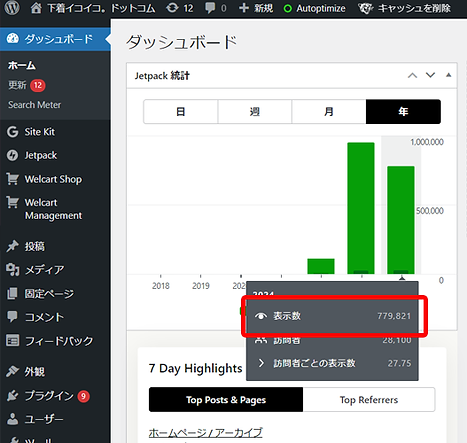Open 固定ページ menu label
Screen dimensions: 467x443
point(49,294)
